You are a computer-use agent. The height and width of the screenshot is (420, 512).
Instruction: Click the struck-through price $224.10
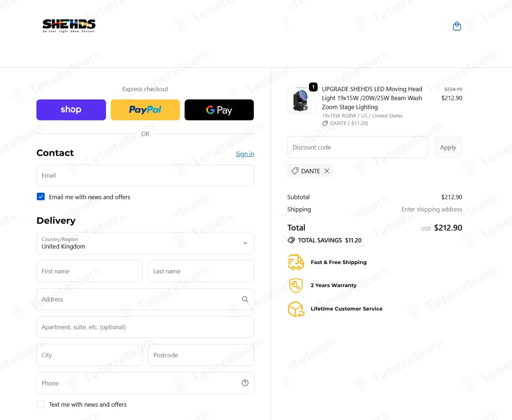453,89
